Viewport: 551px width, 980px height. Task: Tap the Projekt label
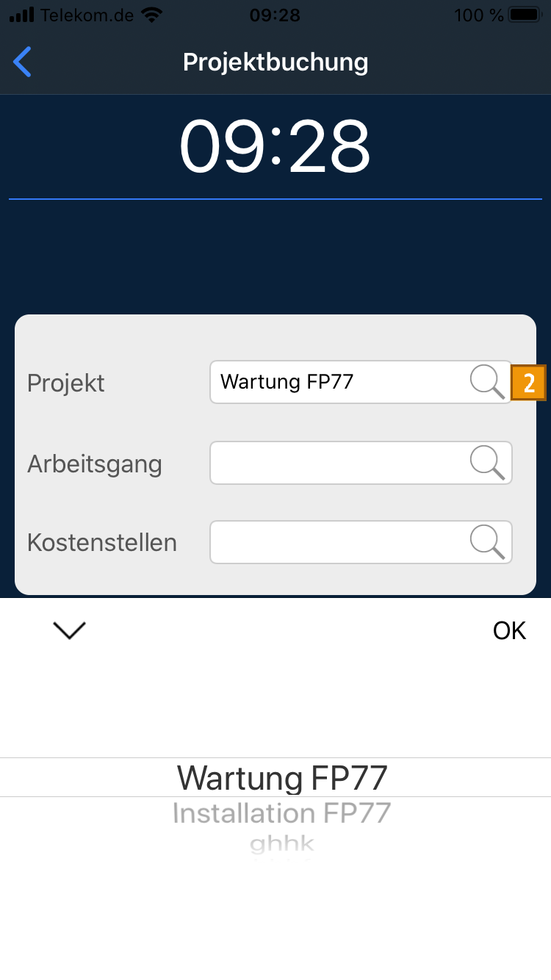[x=66, y=383]
